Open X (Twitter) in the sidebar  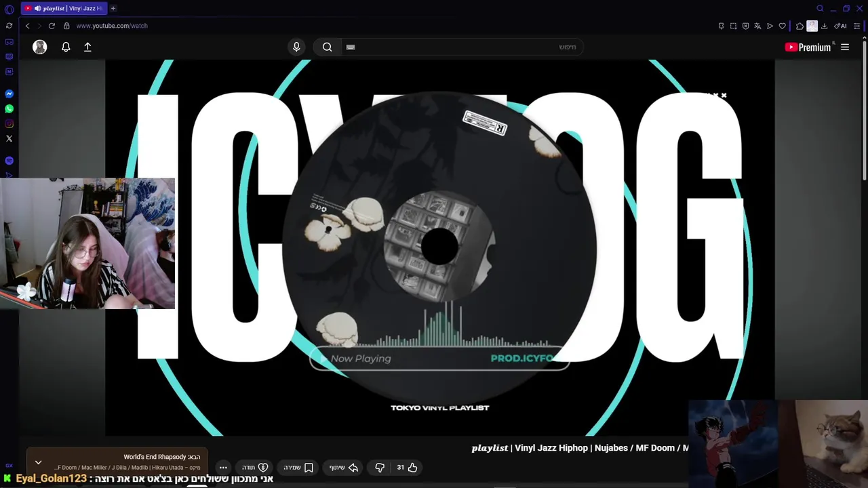point(9,138)
